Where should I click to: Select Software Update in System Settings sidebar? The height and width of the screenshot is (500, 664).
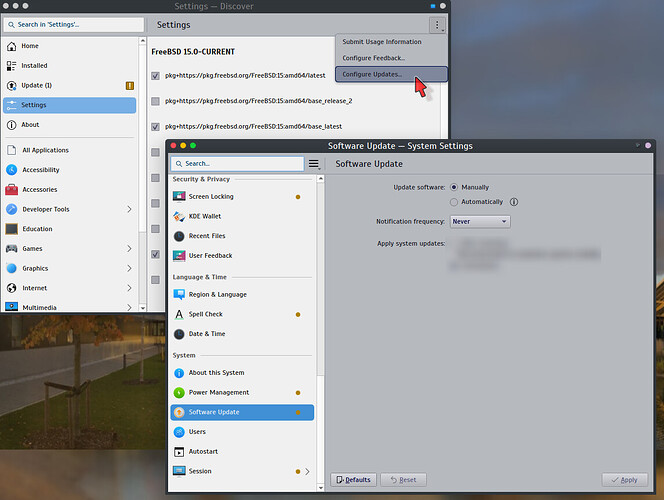(x=242, y=412)
